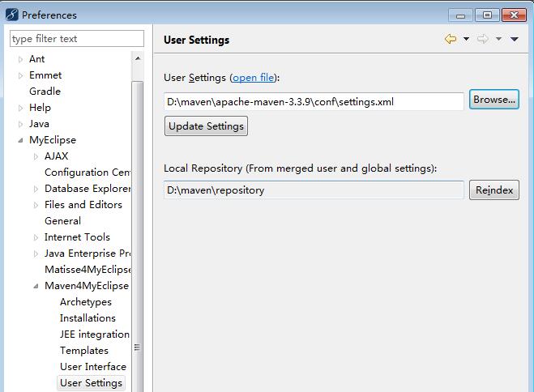Select Gradle in the preferences tree
The image size is (534, 392).
(45, 92)
